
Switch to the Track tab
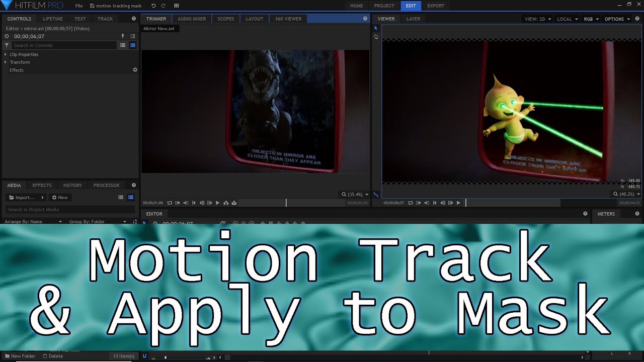click(105, 19)
